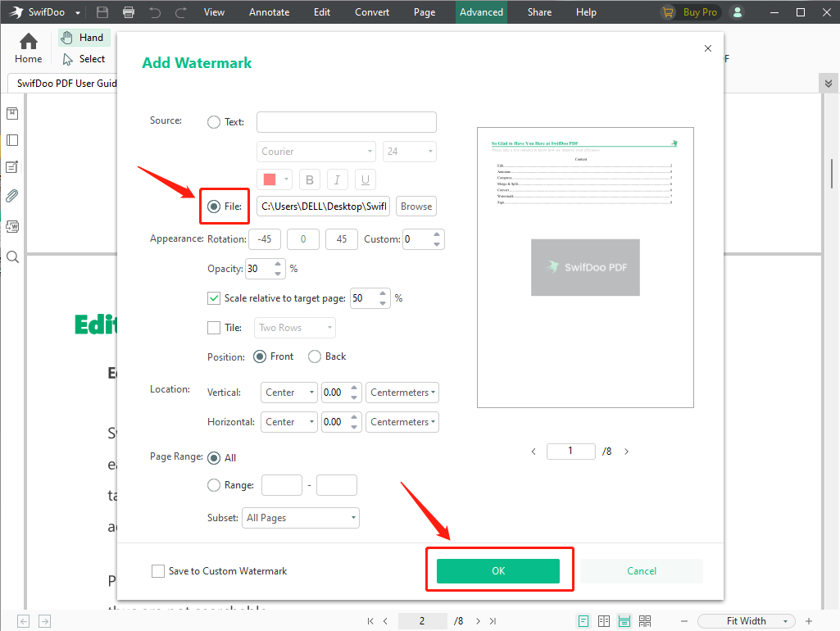Open the Fit Width zoom dropdown

pyautogui.click(x=747, y=621)
